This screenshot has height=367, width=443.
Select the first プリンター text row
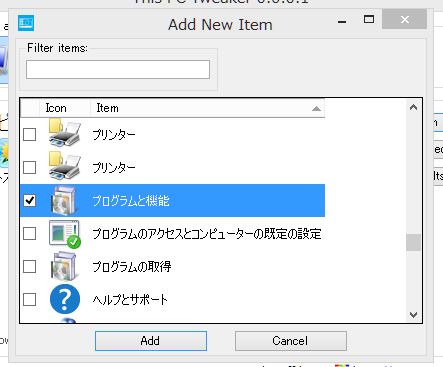(x=114, y=135)
